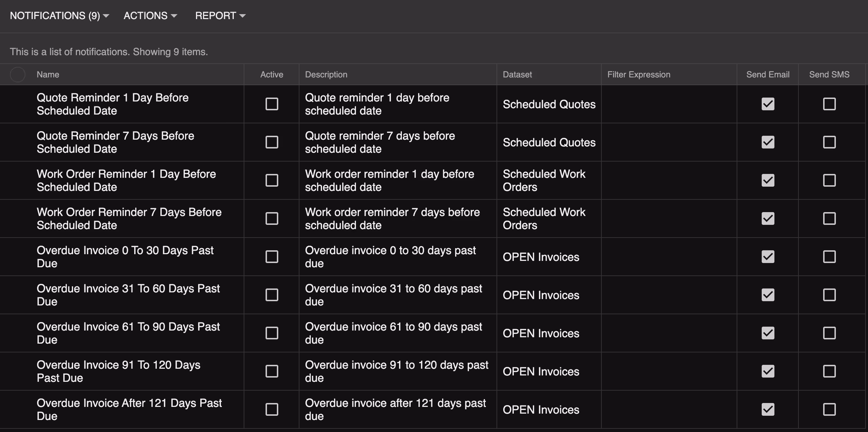Screen dimensions: 868x432
Task: Disable Send Email for Overdue Invoice 0 To 30
Action: pyautogui.click(x=768, y=257)
